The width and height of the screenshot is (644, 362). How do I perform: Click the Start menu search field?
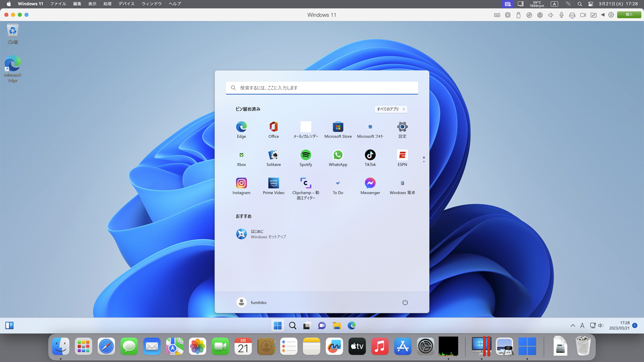322,88
